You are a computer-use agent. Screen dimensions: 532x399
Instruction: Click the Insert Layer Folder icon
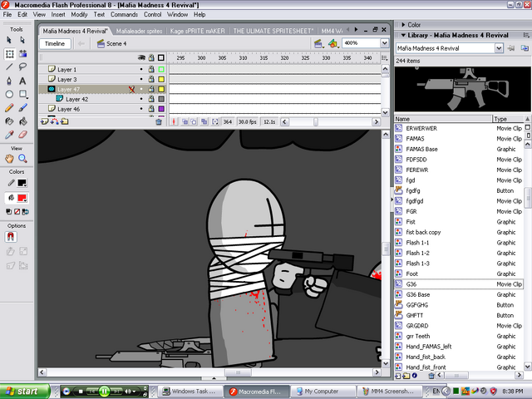pos(65,121)
